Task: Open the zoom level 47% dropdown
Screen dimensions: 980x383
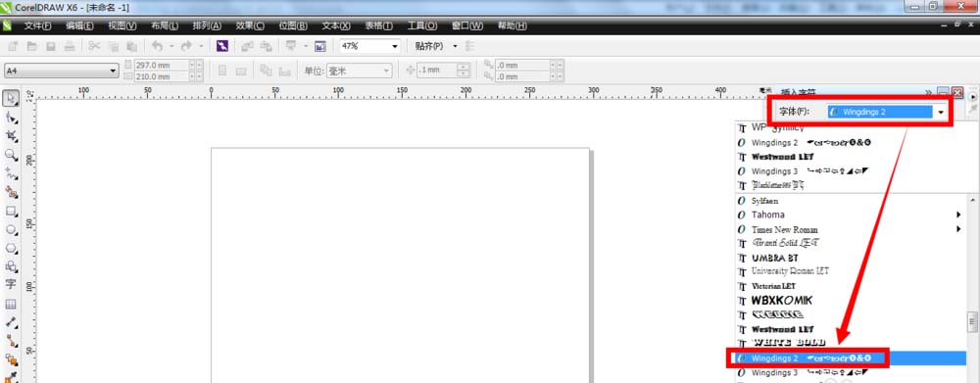Action: [394, 46]
